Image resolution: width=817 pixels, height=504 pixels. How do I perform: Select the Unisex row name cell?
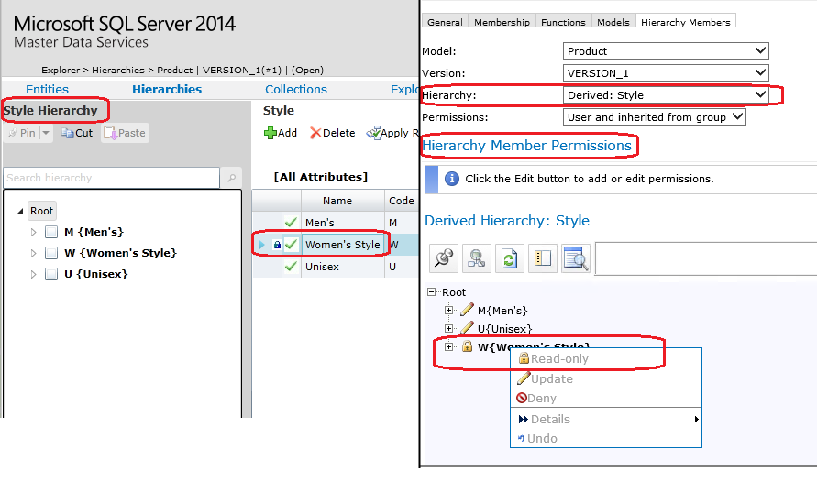click(343, 267)
